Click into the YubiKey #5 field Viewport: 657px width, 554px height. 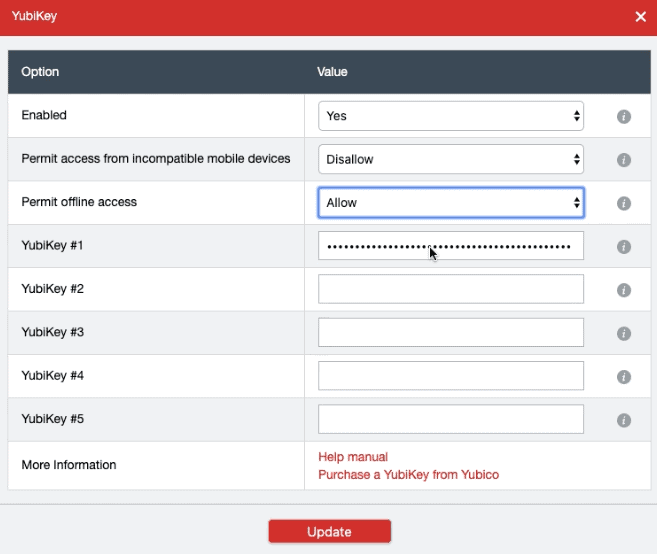[451, 419]
